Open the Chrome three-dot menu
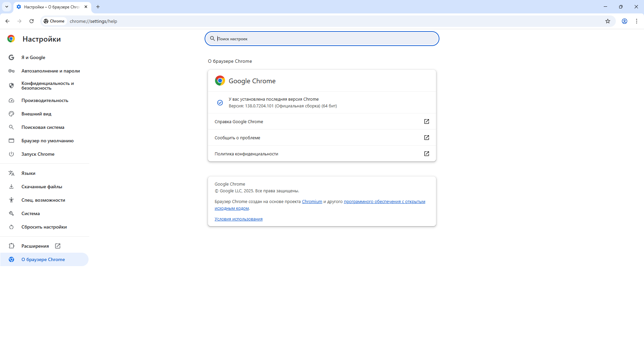The height and width of the screenshot is (349, 644). tap(636, 21)
